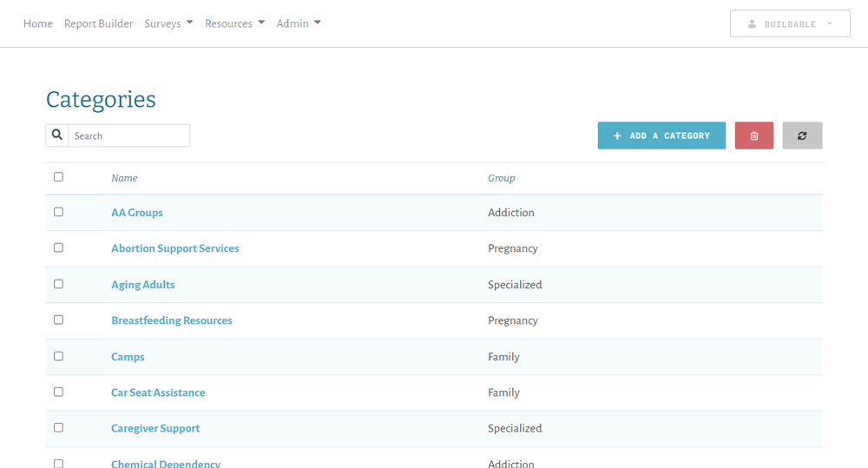Click Specialized group for Caregiver Support
This screenshot has height=468, width=868.
click(x=515, y=429)
